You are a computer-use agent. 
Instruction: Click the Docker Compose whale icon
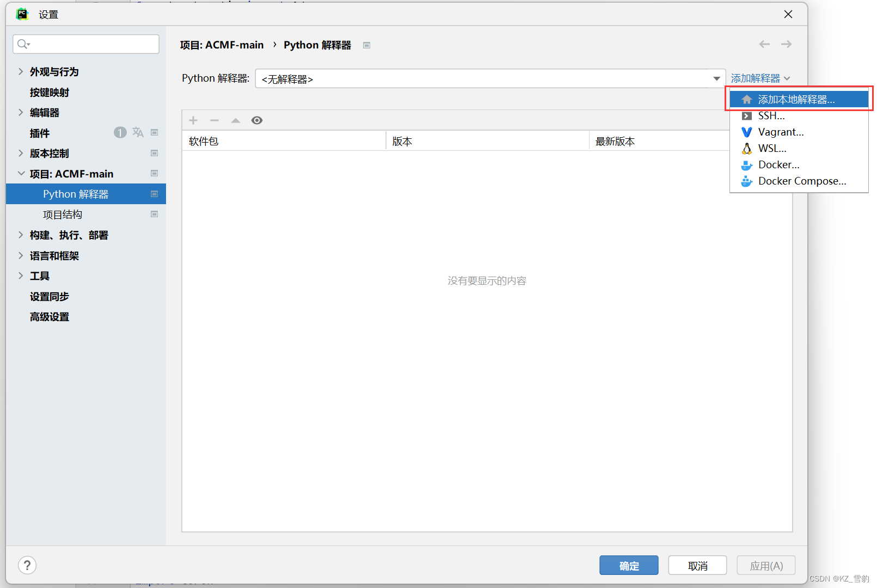pos(747,181)
